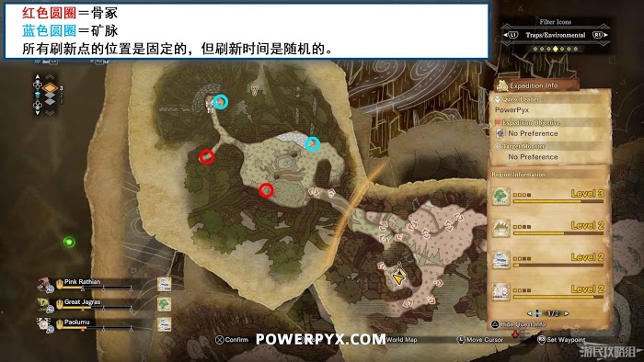This screenshot has height=362, width=644.
Task: Click the Ancient Forest region tree icon
Action: (500, 197)
